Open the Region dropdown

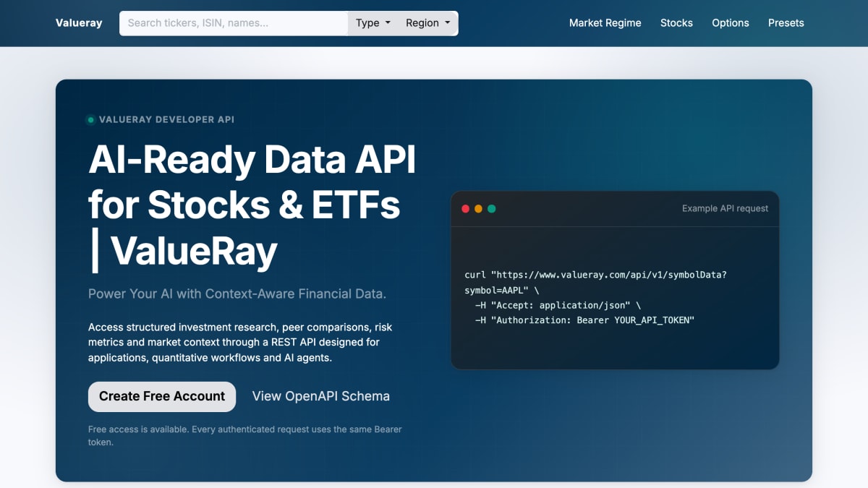tap(428, 23)
